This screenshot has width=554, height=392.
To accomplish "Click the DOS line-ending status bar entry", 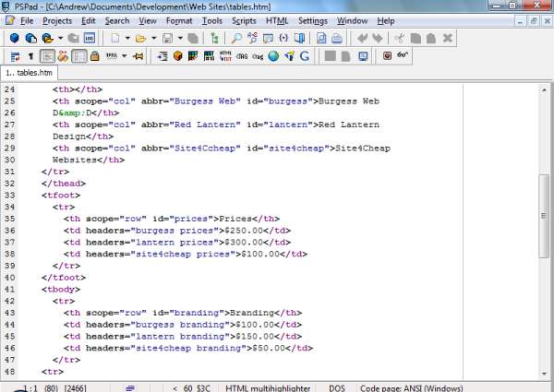I will tap(337, 388).
